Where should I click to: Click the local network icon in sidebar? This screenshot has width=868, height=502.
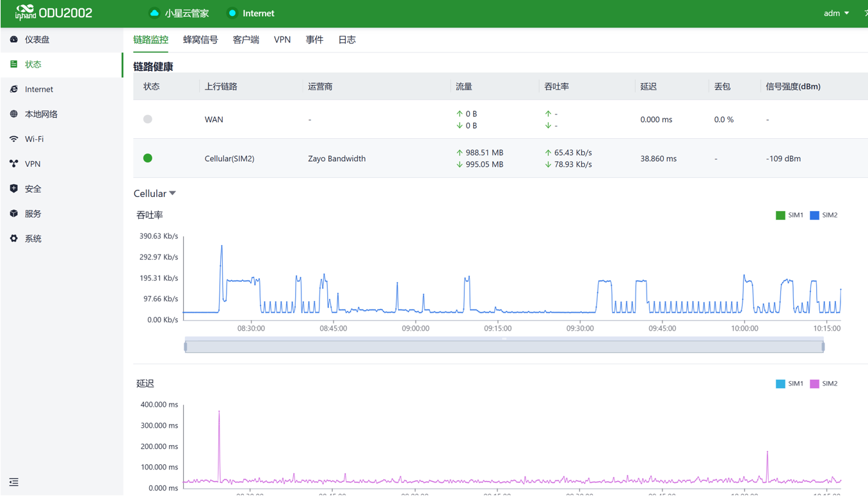(x=14, y=114)
